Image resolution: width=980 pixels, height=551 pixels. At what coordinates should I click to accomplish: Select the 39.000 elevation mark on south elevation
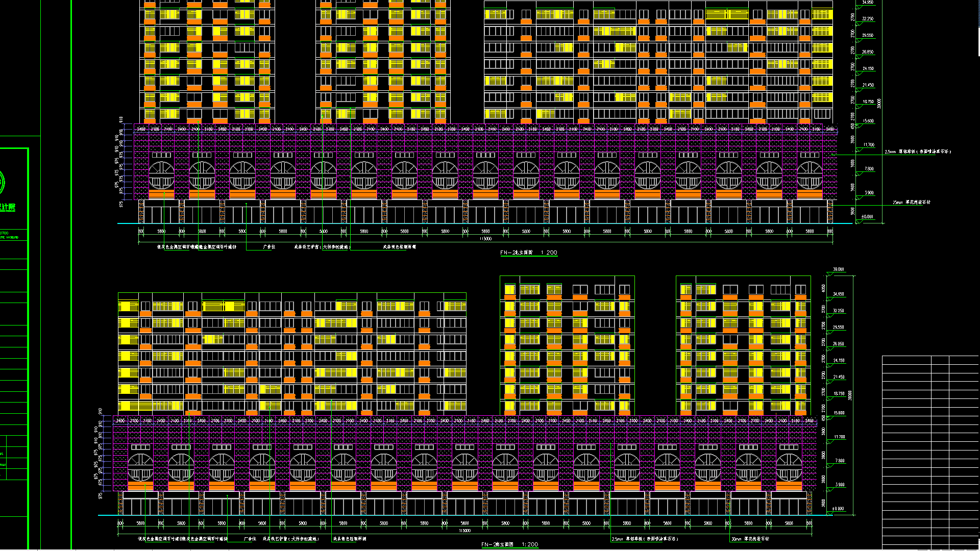pos(838,269)
